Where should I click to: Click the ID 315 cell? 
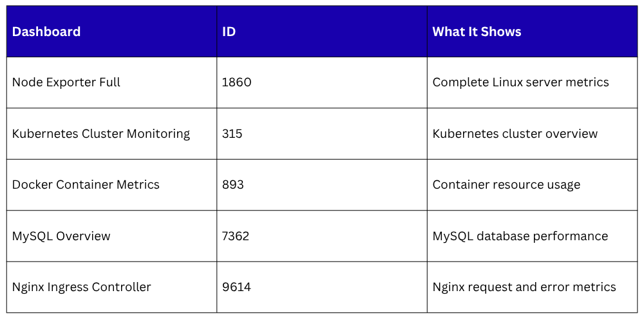(x=232, y=134)
